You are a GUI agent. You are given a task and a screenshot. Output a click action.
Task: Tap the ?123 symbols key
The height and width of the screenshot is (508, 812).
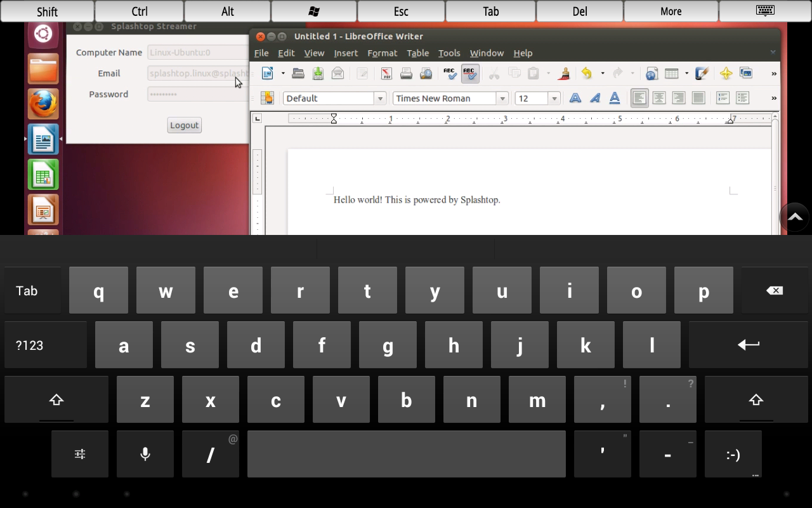[46, 345]
